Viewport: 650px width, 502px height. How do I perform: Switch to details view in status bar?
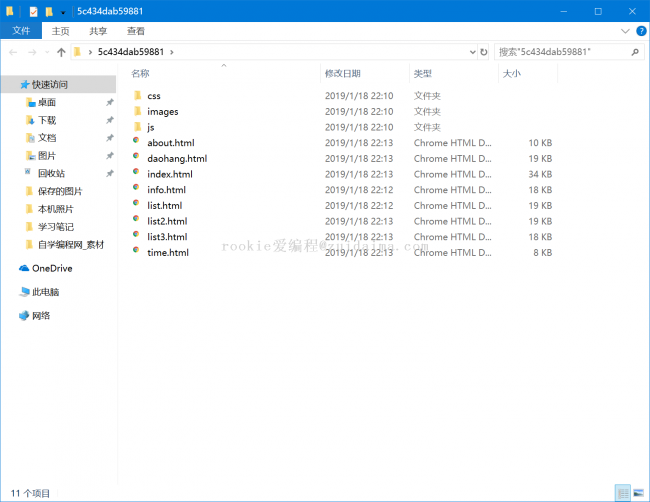[623, 493]
